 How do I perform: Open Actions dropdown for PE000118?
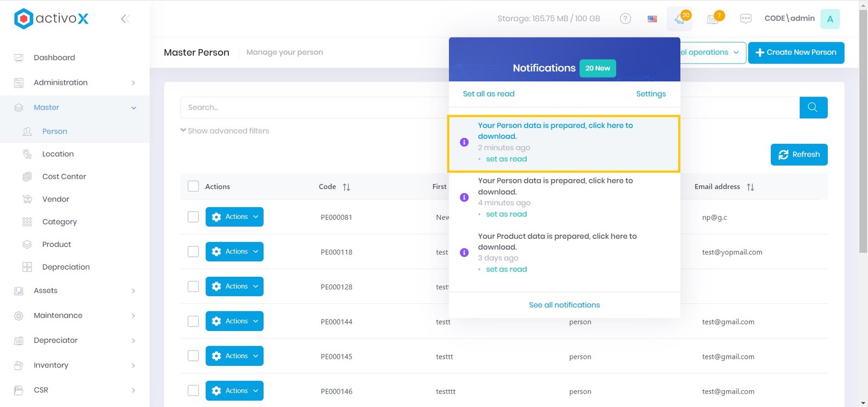(x=234, y=252)
